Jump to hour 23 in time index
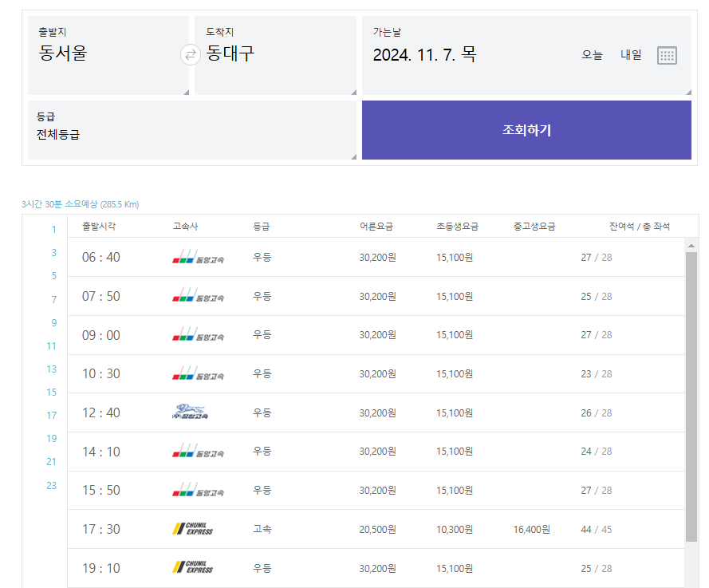The height and width of the screenshot is (588, 709). coord(52,485)
